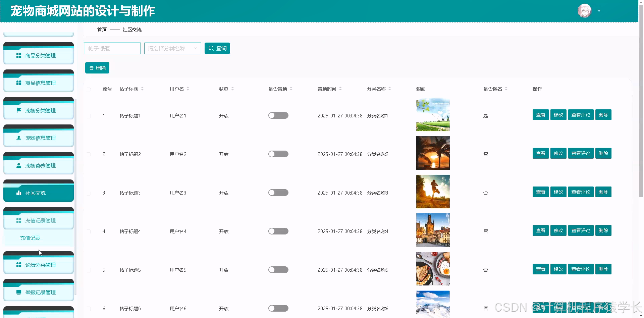This screenshot has width=644, height=318.
Task: Click the page vertical scrollbar on right edge
Action: click(x=641, y=101)
